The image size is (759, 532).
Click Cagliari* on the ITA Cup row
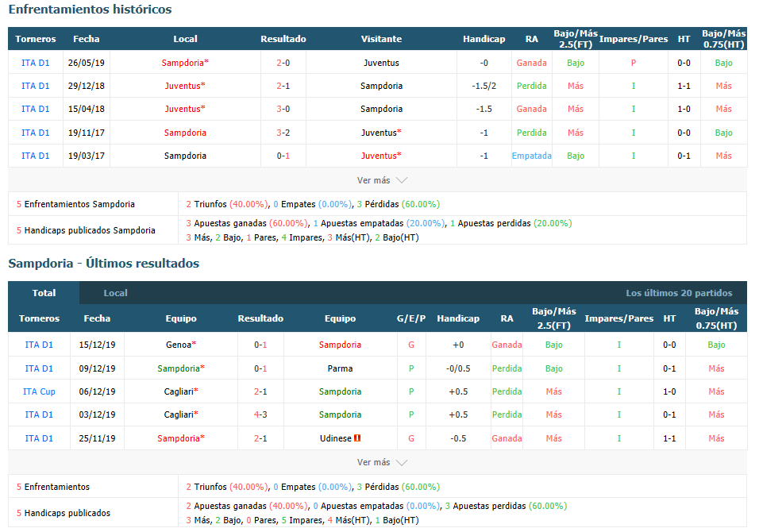tap(181, 391)
